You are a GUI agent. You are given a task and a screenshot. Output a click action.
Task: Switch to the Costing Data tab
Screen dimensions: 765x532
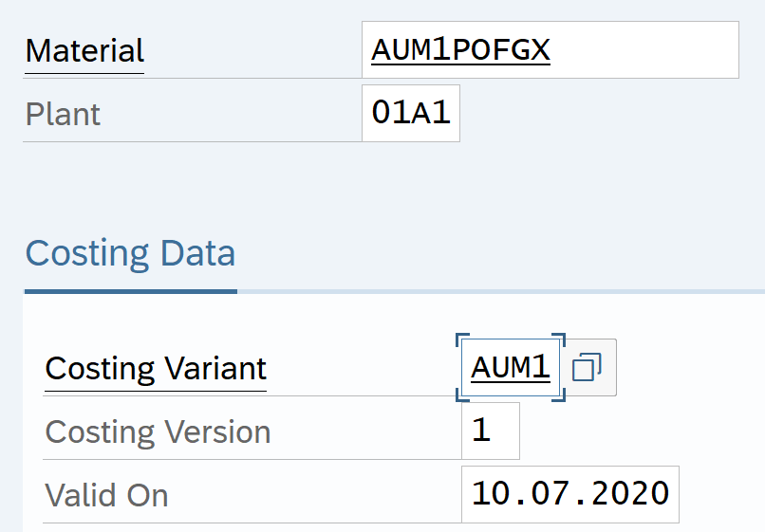point(130,254)
